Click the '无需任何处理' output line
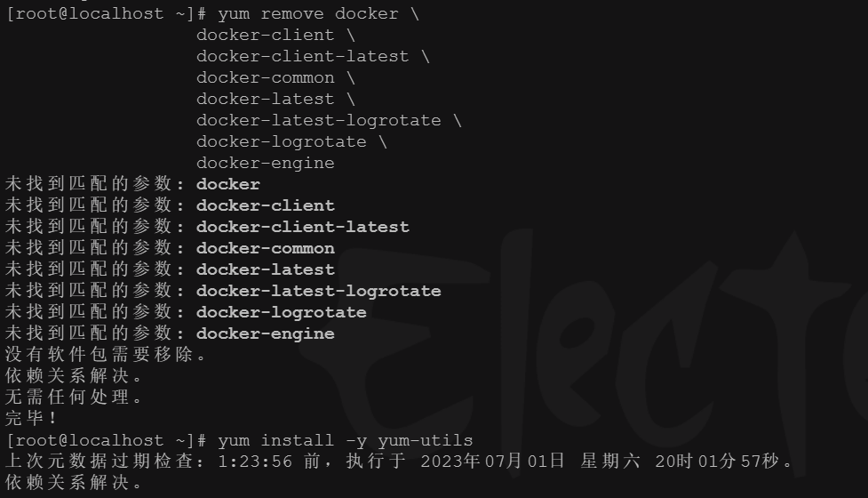868x498 pixels. coord(74,398)
